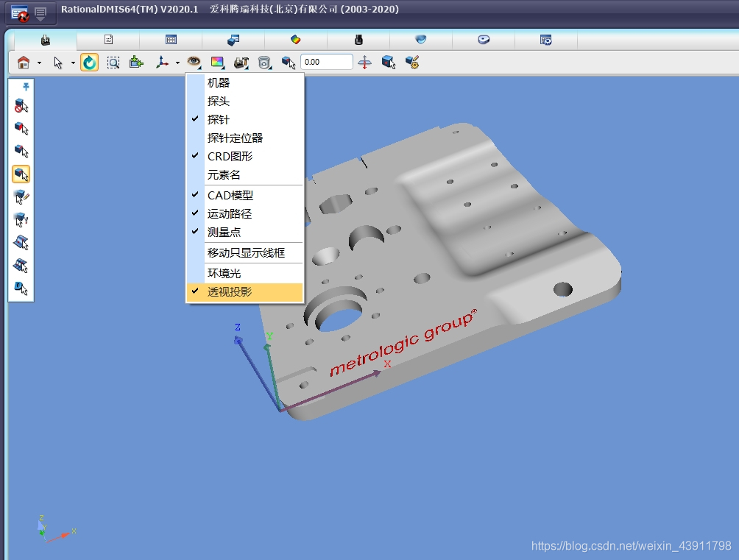The height and width of the screenshot is (560, 739).
Task: Toggle the highlighted cube selection side icon
Action: click(x=21, y=174)
